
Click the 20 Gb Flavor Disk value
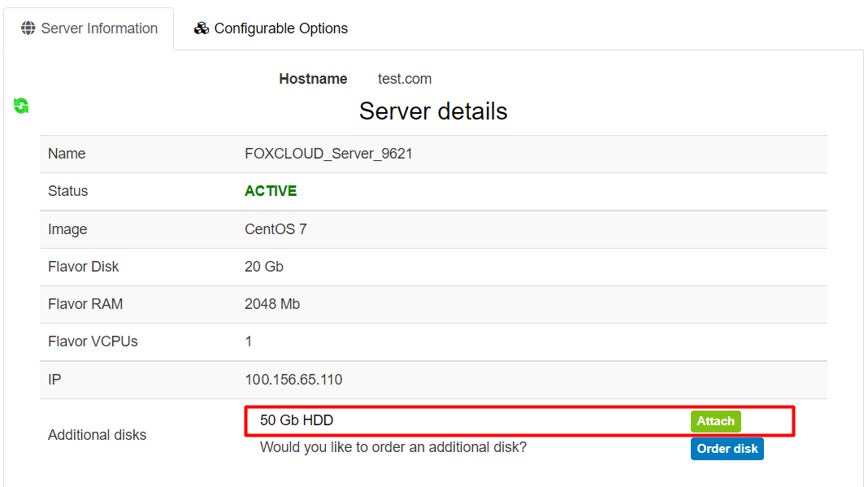[264, 267]
